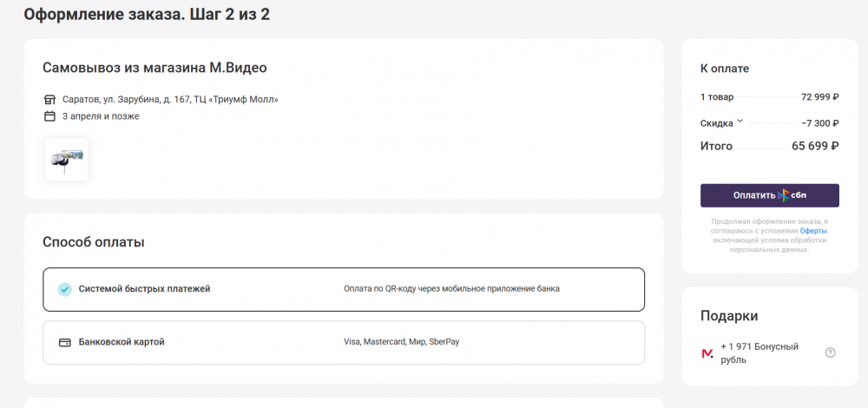Click the Итого amount 65 699 ₽

[x=814, y=147]
